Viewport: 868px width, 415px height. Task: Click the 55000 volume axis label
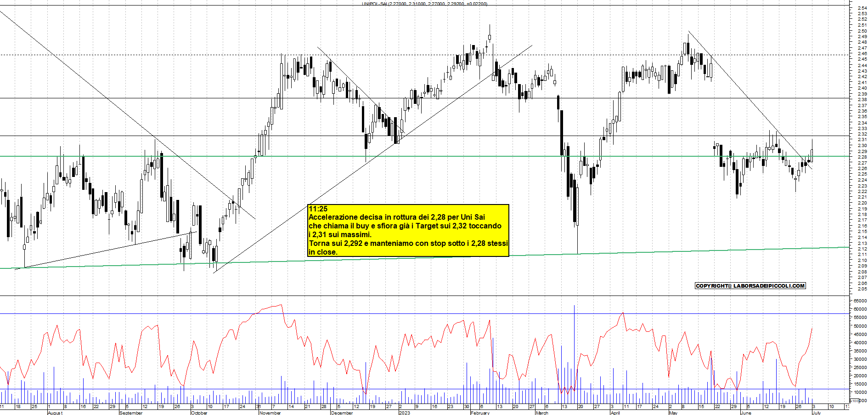click(860, 317)
